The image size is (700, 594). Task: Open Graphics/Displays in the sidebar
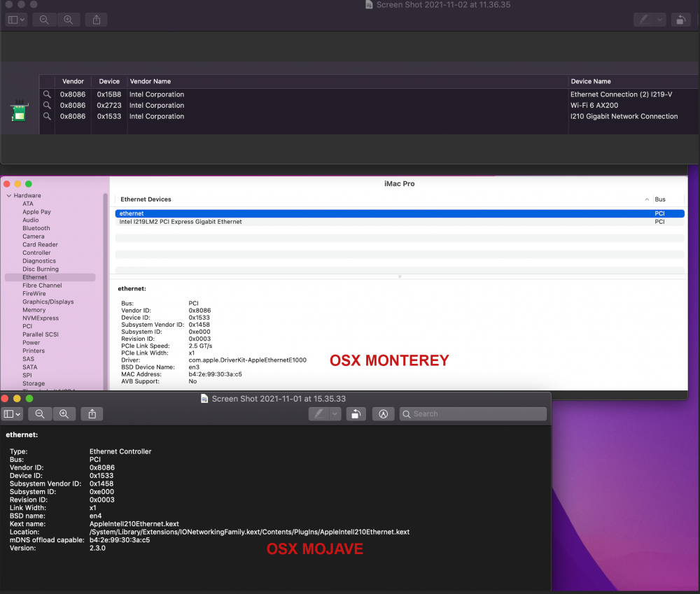tap(48, 302)
